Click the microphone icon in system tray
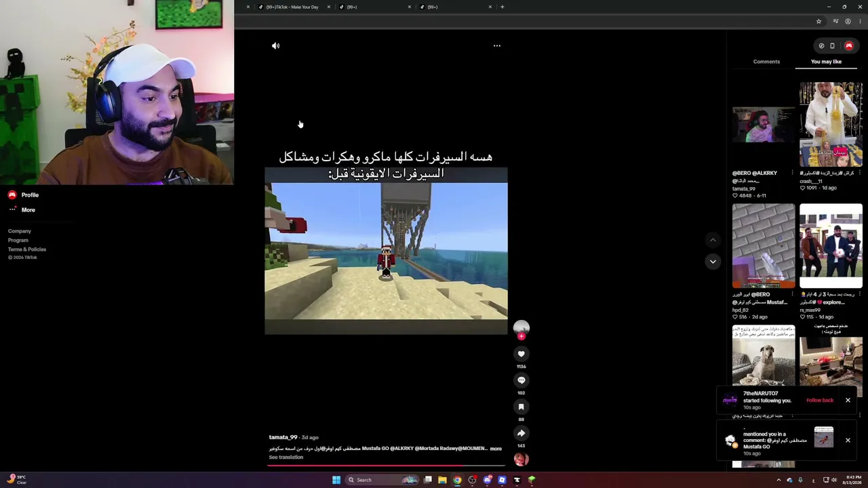Screen dimensions: 868x488 (x=800, y=480)
